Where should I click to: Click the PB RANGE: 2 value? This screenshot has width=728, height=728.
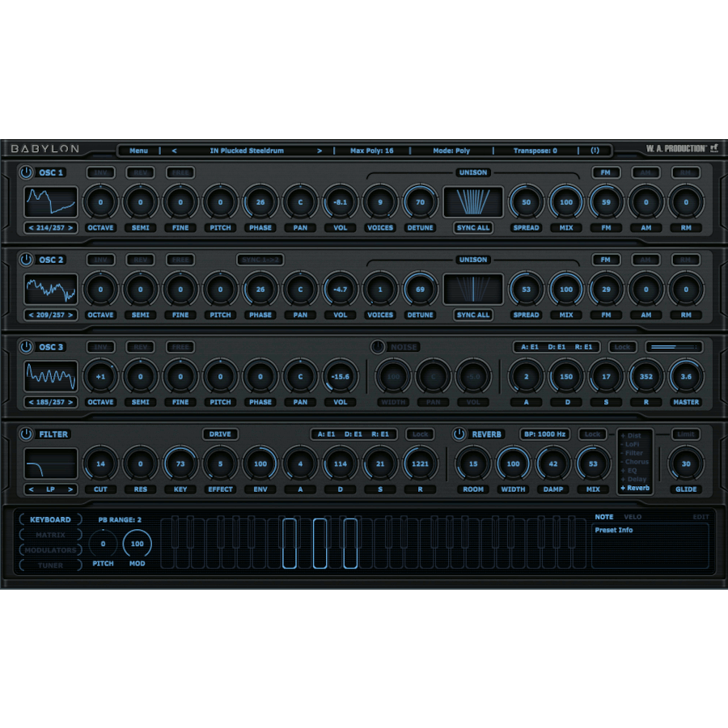coord(120,519)
